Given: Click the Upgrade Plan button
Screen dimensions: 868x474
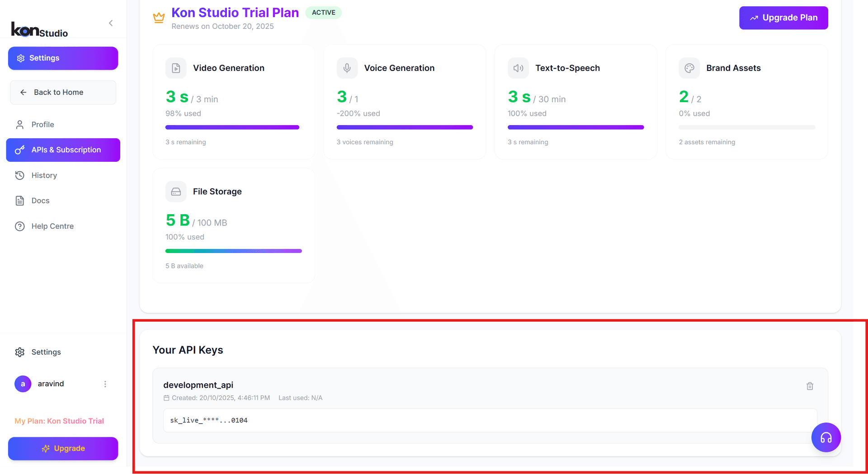Looking at the screenshot, I should coord(783,18).
